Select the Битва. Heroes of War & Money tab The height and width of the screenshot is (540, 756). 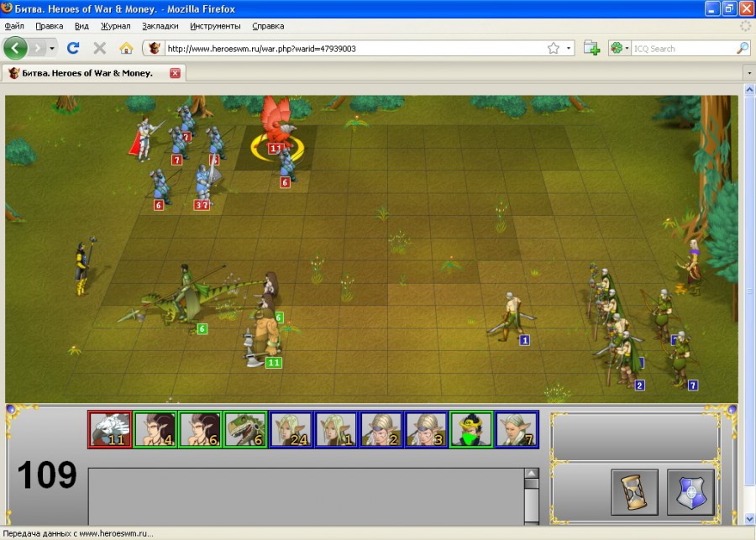click(94, 73)
